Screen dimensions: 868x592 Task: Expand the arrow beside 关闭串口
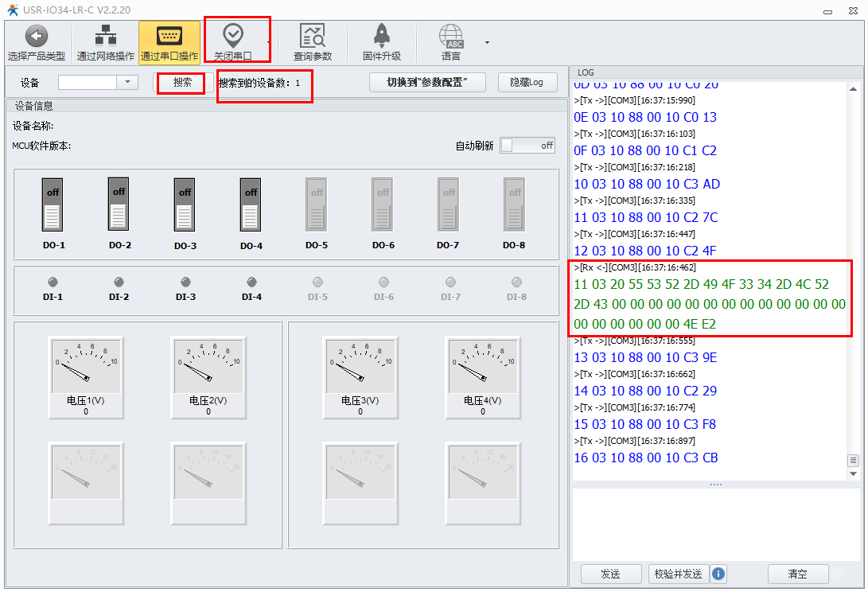[x=268, y=42]
